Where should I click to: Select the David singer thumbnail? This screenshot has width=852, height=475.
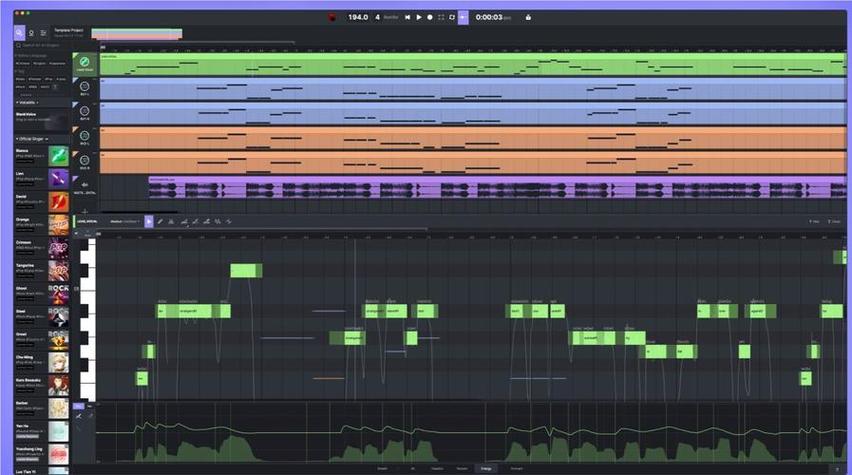(58, 202)
